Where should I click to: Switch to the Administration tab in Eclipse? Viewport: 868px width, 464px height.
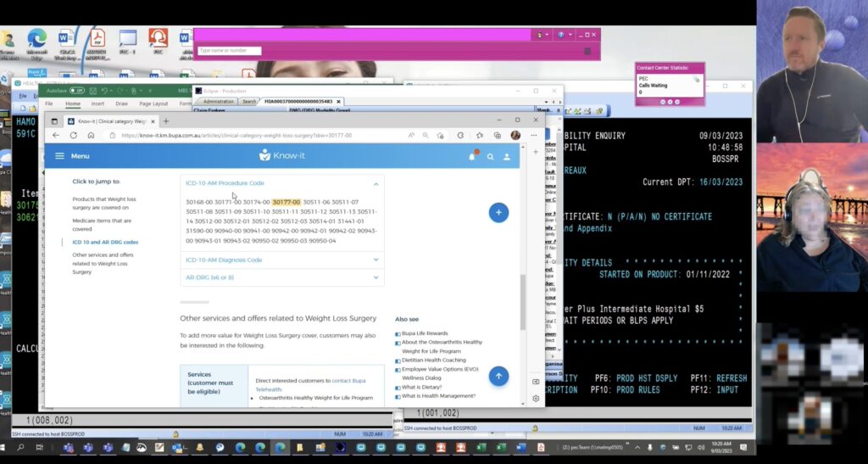219,101
